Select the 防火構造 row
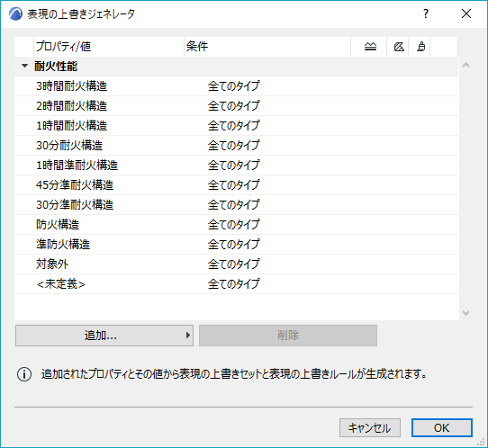The width and height of the screenshot is (488, 448). [236, 225]
